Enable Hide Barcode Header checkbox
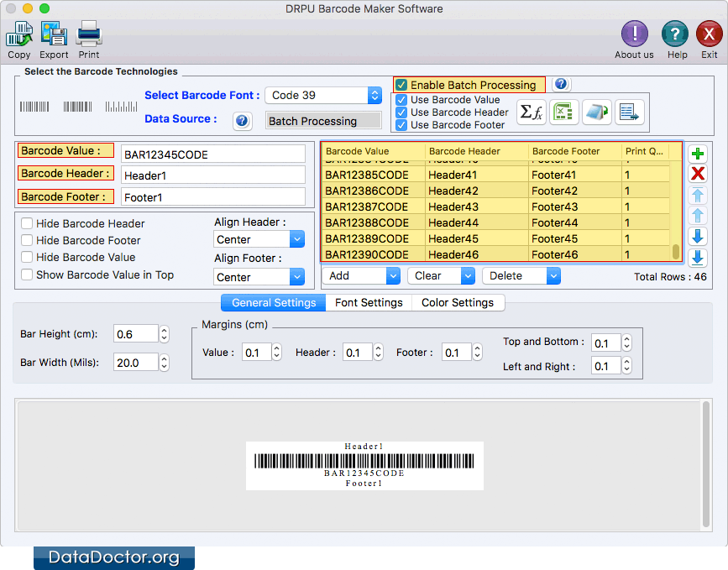728x570 pixels. [27, 223]
